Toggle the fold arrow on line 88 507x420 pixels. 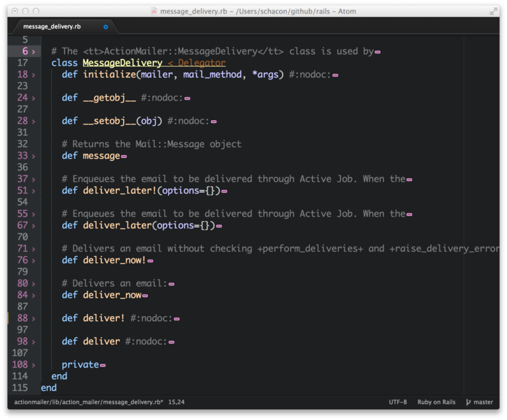click(34, 319)
